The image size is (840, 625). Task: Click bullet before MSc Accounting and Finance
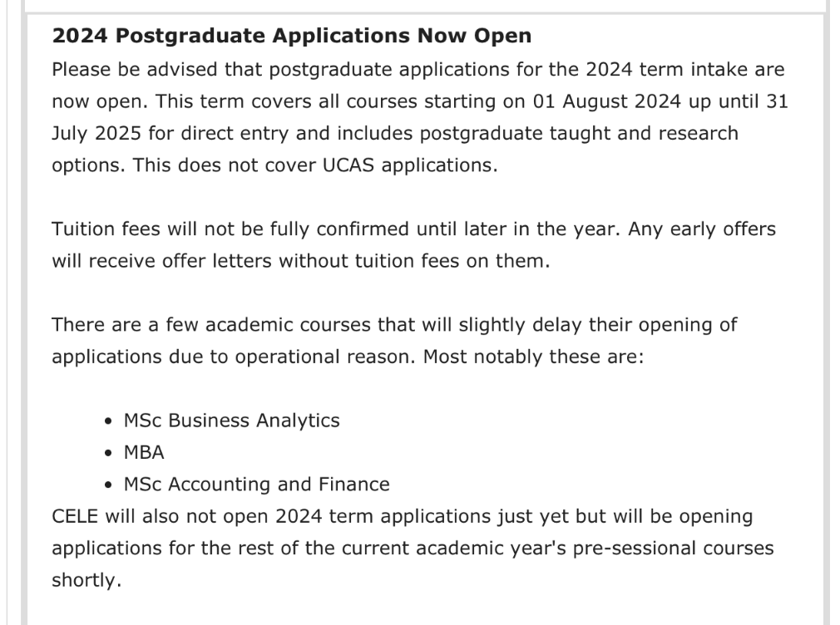[109, 485]
